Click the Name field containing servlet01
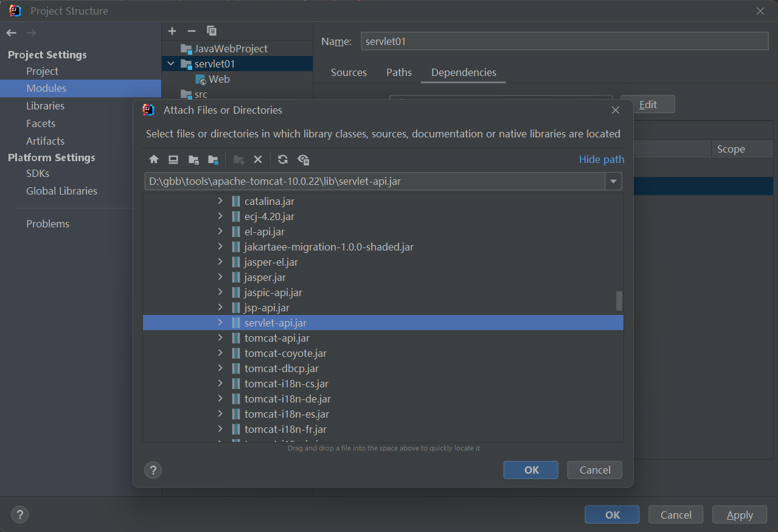This screenshot has height=532, width=778. (564, 41)
